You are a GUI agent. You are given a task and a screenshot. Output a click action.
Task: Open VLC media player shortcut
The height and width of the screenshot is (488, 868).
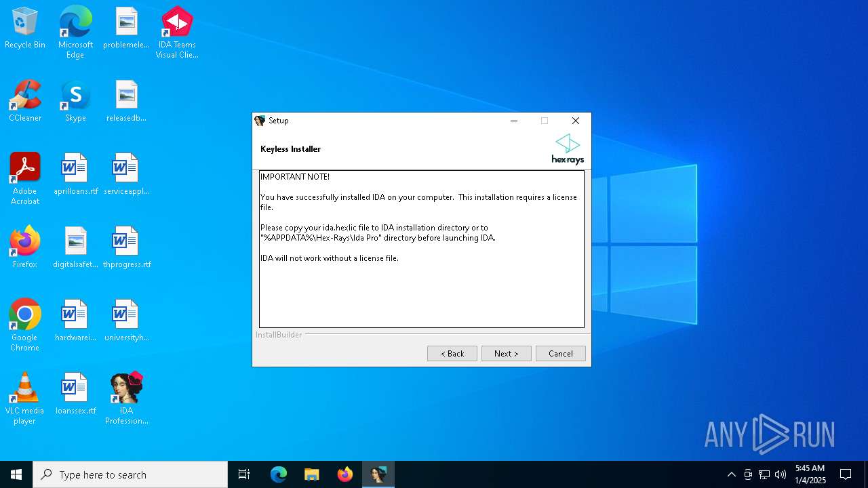(x=25, y=399)
